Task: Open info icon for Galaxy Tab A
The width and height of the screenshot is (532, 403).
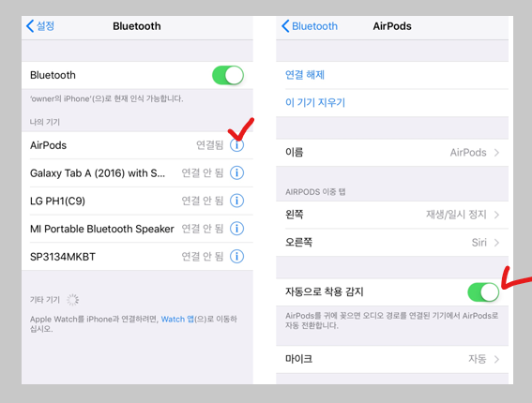Action: (x=236, y=172)
